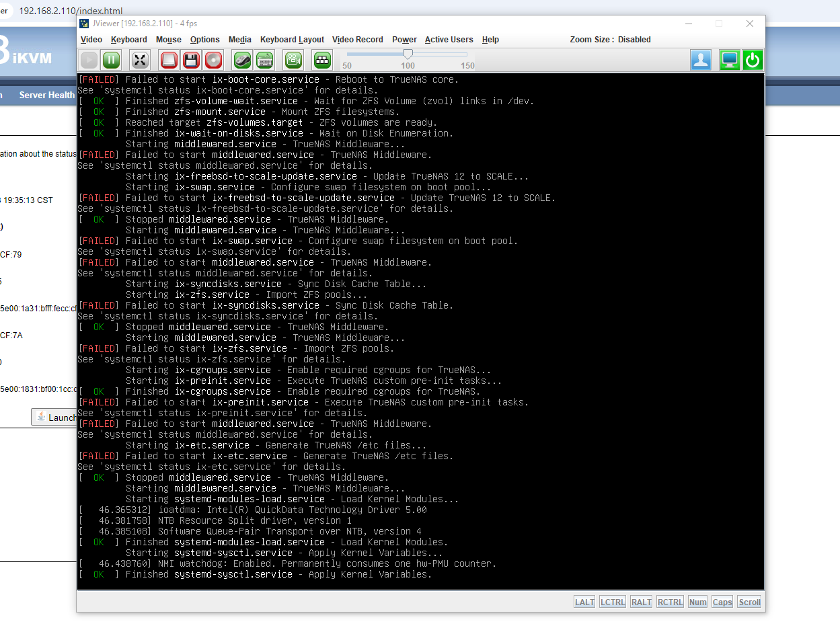Click the floppy redirection icon
840x632 pixels.
[191, 60]
